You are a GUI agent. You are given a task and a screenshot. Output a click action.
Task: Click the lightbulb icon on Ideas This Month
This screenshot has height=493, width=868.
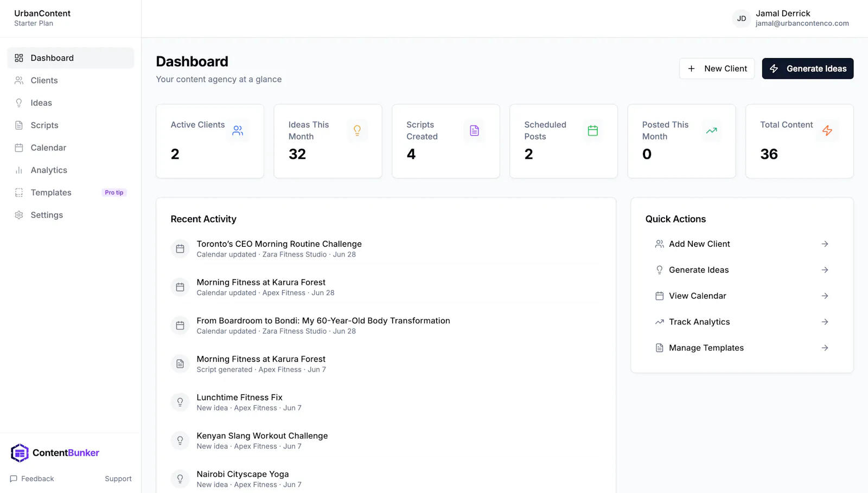tap(357, 131)
